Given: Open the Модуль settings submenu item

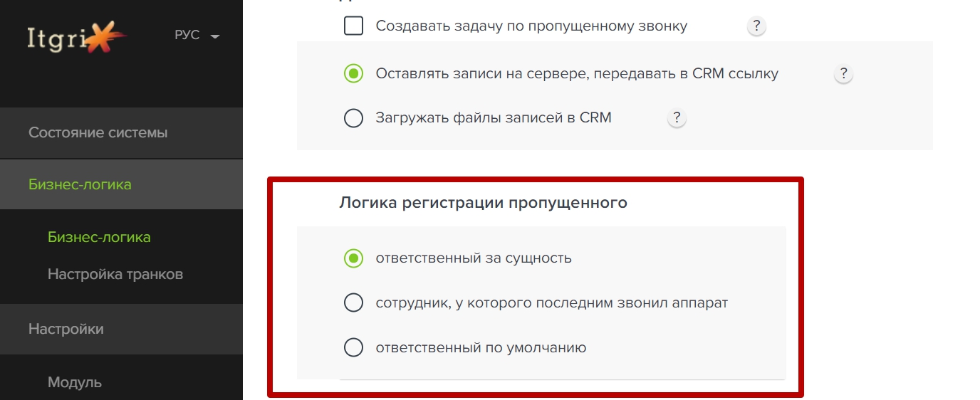Looking at the screenshot, I should tap(75, 383).
